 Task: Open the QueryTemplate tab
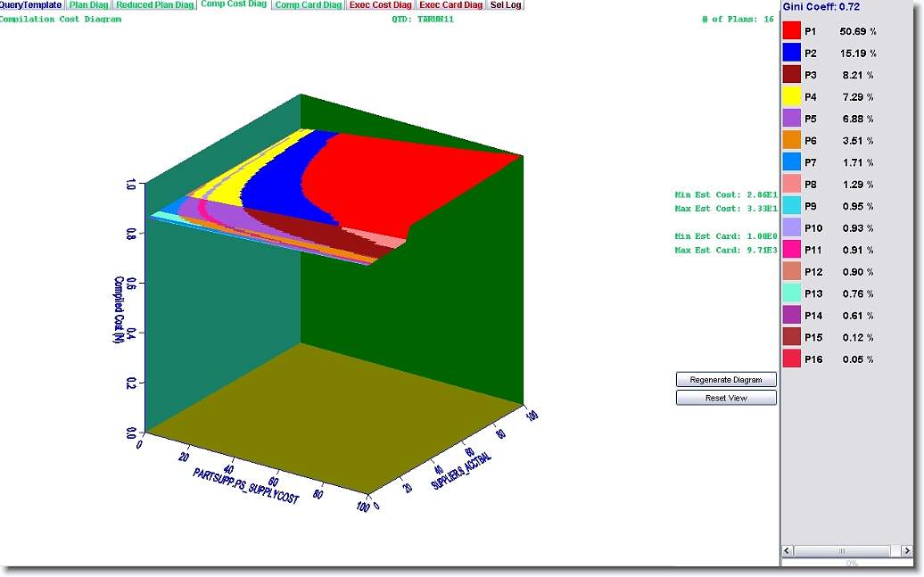click(31, 5)
